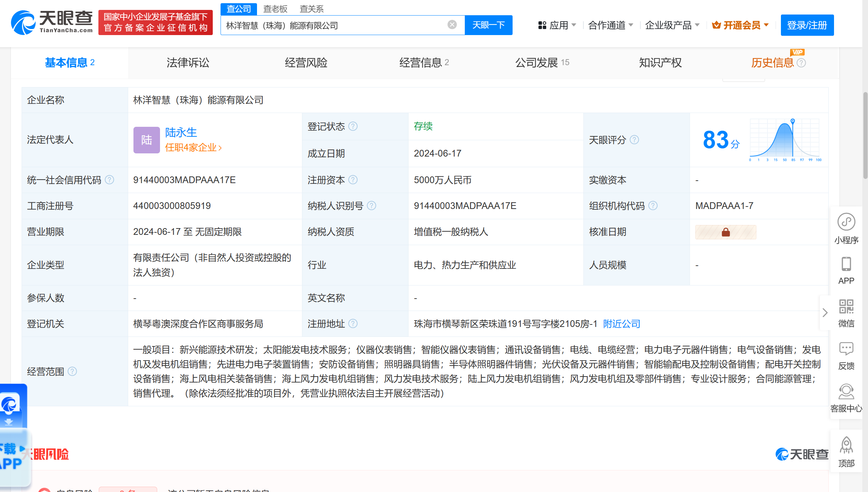This screenshot has width=868, height=492.
Task: Click the 横琴粤澳深度合作区商事服务局 text
Action: pos(198,324)
